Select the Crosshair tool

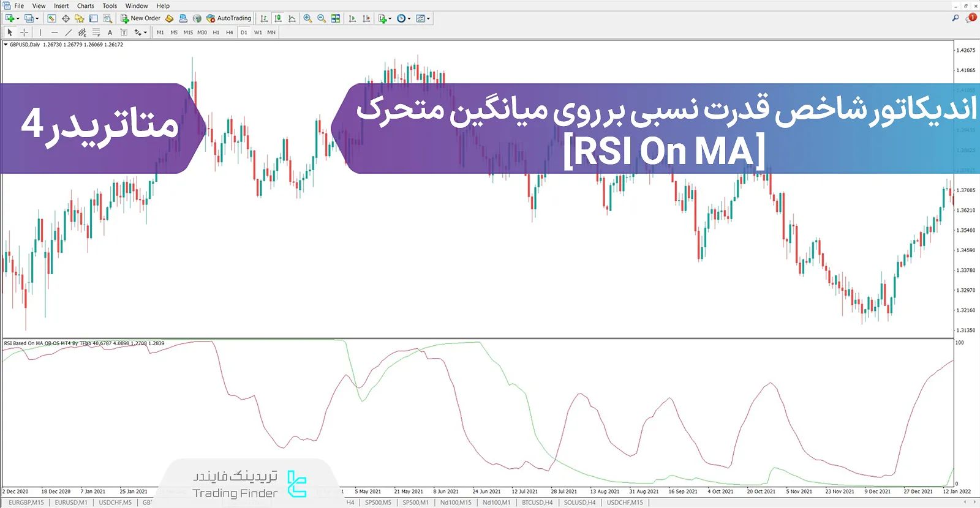pyautogui.click(x=24, y=32)
